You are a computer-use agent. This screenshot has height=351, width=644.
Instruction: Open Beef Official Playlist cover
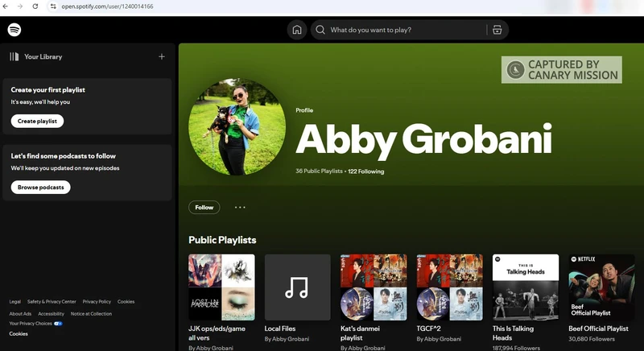pos(601,287)
